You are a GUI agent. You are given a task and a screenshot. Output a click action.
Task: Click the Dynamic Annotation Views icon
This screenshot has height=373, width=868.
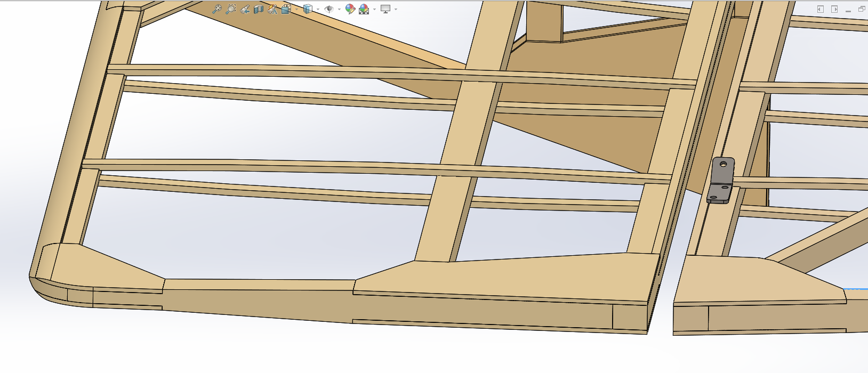click(272, 9)
